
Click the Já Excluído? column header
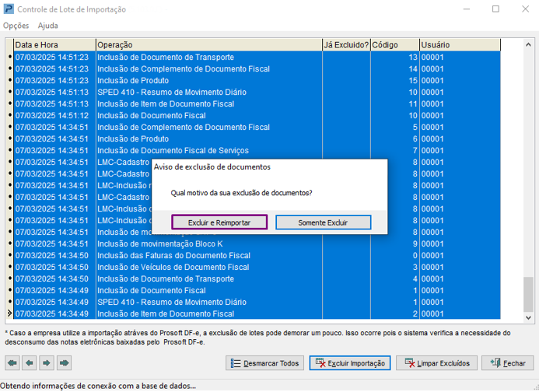click(x=346, y=45)
